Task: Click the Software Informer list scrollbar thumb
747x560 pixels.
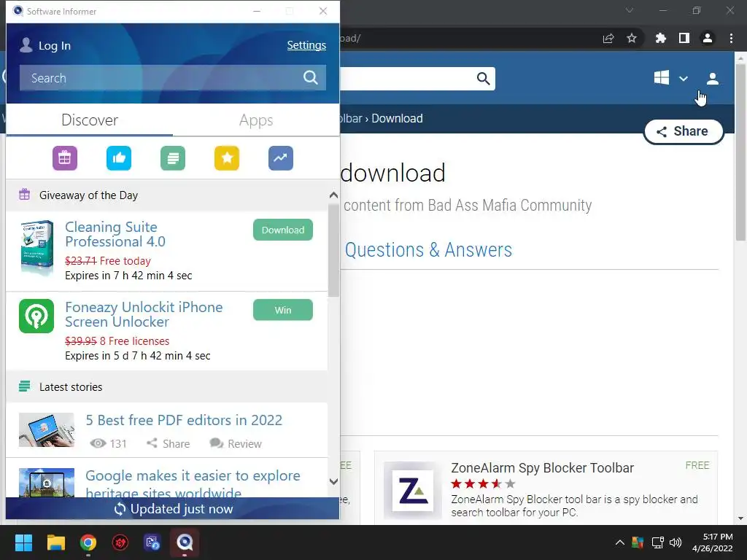Action: 333,250
